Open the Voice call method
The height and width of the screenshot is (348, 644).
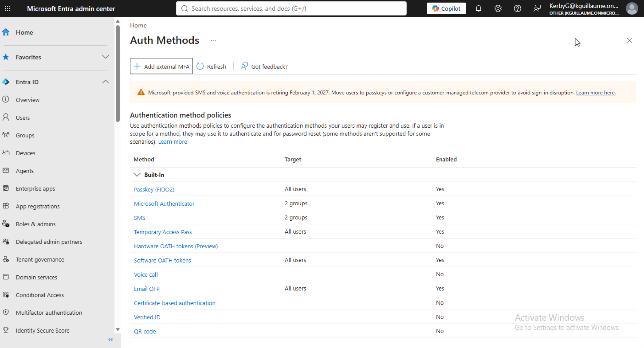(x=146, y=274)
